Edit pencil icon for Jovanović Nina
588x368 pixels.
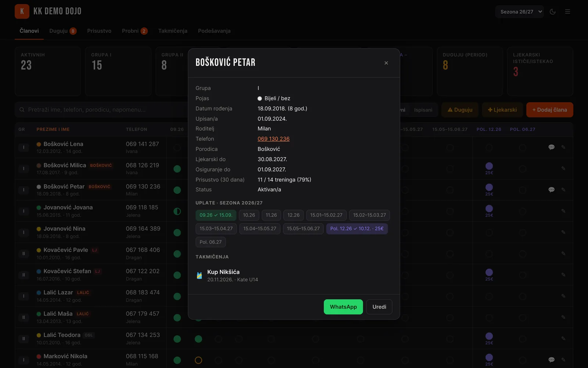coord(563,232)
